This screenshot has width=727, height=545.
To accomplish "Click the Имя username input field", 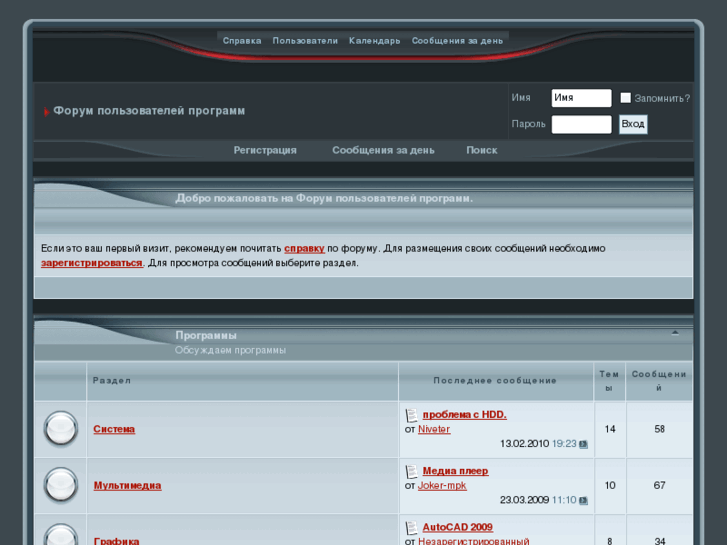I will tap(581, 98).
